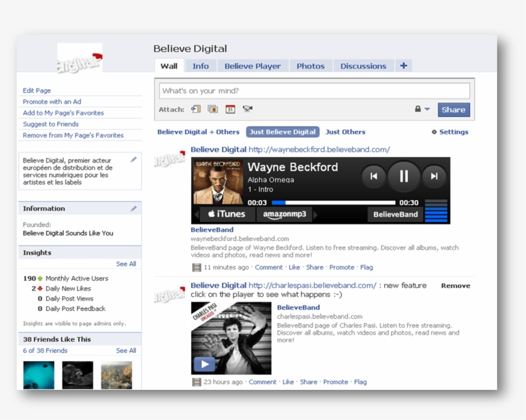Click the player progress bar

click(334, 203)
